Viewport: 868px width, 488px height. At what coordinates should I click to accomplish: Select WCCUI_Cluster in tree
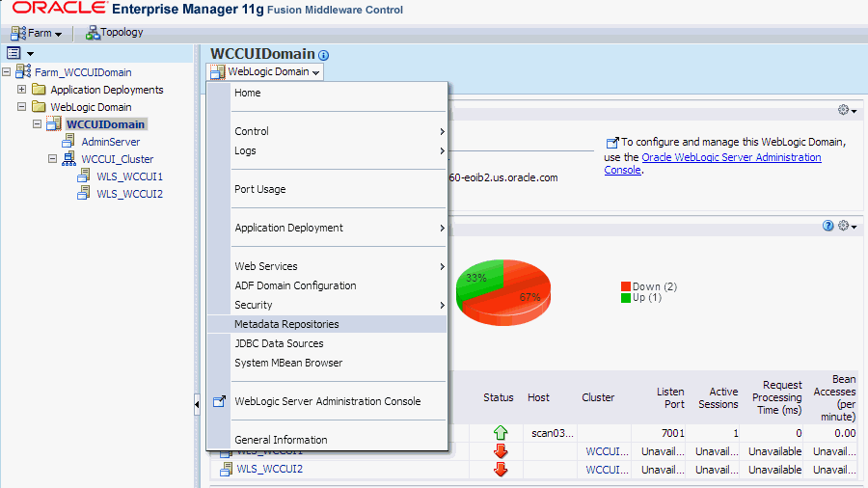[118, 159]
